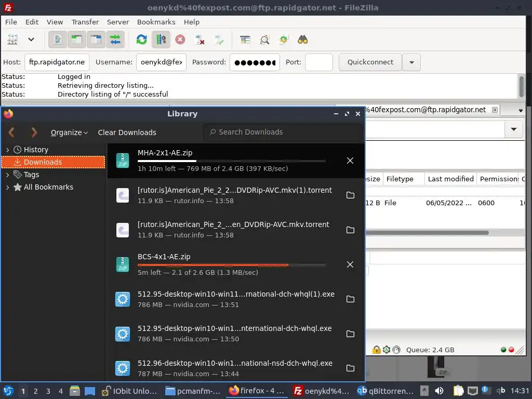
Task: Open the Help menu
Action: 191,22
